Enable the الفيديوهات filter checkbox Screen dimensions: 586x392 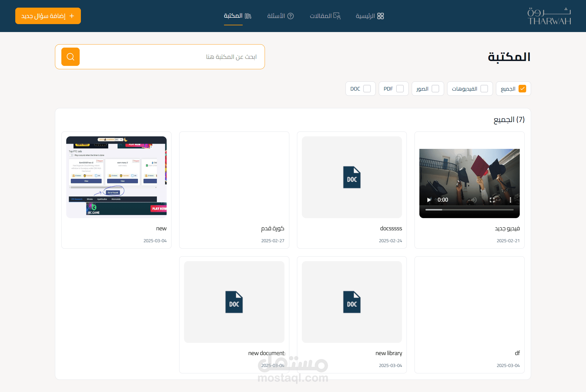click(x=484, y=89)
